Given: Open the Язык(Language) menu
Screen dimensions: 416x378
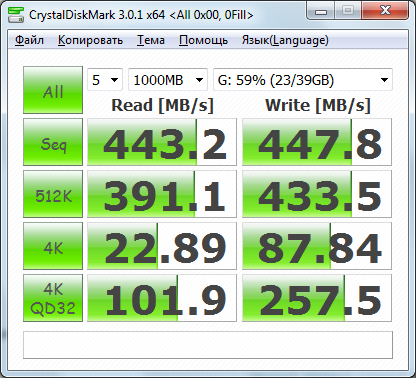Looking at the screenshot, I should (x=285, y=40).
